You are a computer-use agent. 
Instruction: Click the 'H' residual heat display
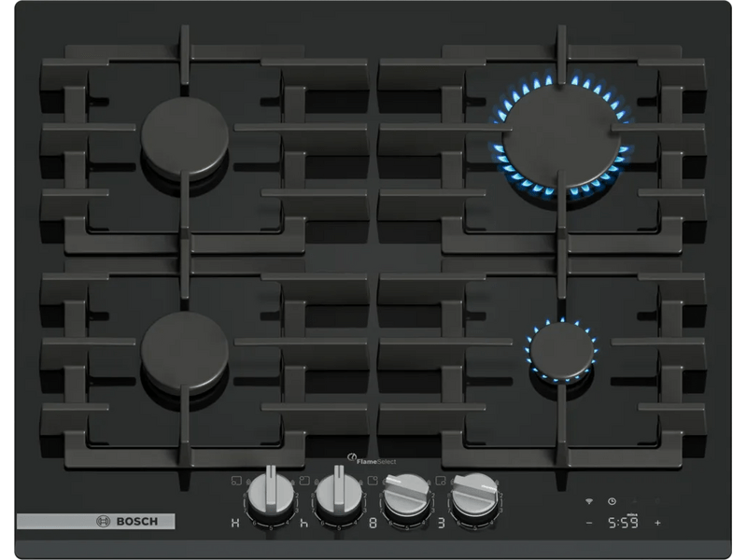click(x=235, y=523)
